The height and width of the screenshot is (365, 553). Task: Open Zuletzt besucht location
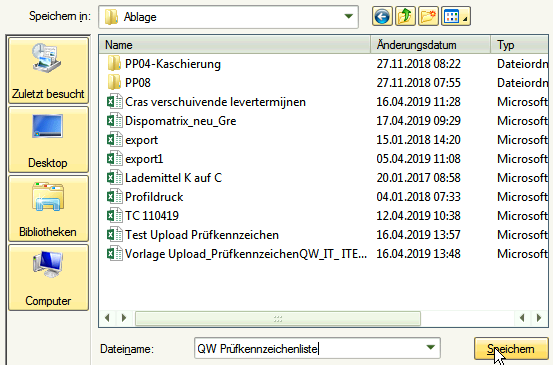48,71
